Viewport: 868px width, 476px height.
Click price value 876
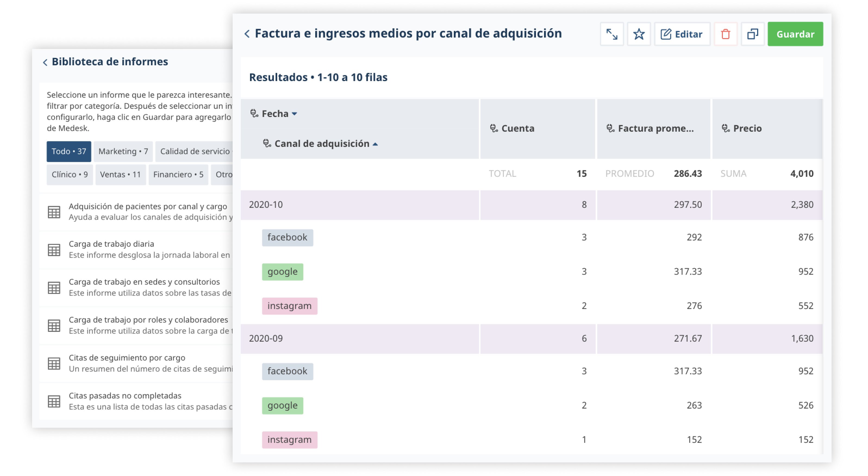click(x=806, y=237)
